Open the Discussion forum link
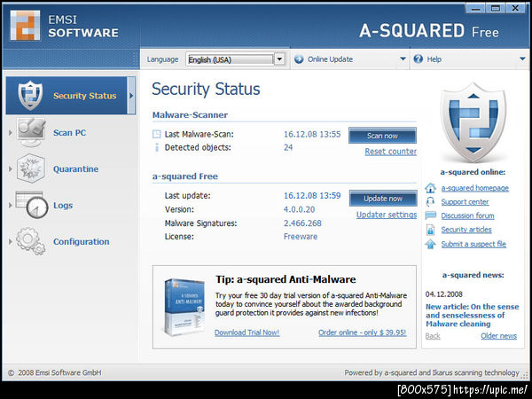This screenshot has height=399, width=532. tap(467, 215)
